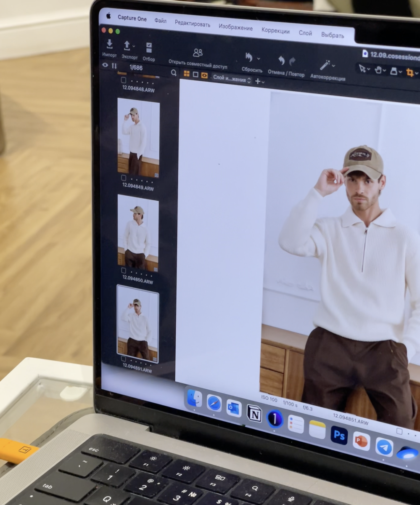Viewport: 420px width, 505px height.
Task: Open Outlook from the Dock
Action: tap(234, 408)
